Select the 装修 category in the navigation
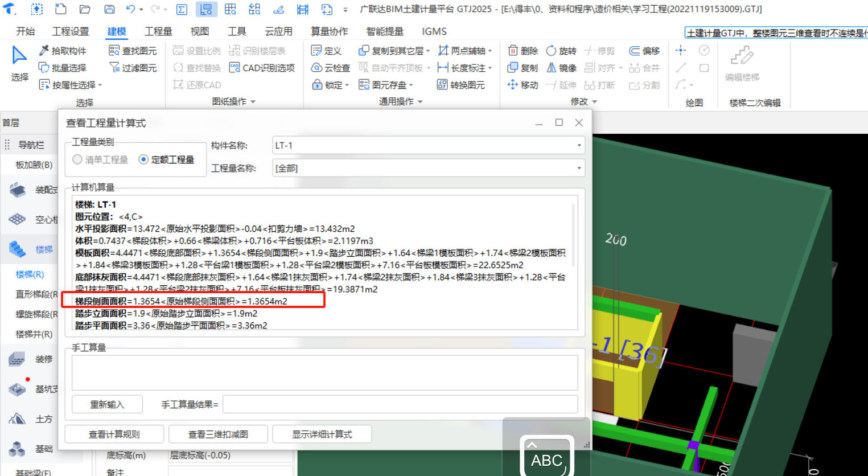The width and height of the screenshot is (868, 476). [32, 359]
